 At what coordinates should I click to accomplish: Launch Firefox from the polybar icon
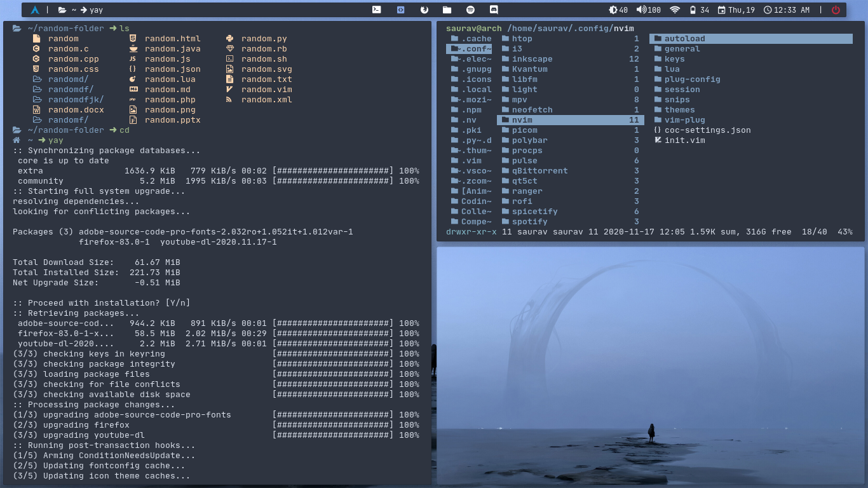point(424,10)
